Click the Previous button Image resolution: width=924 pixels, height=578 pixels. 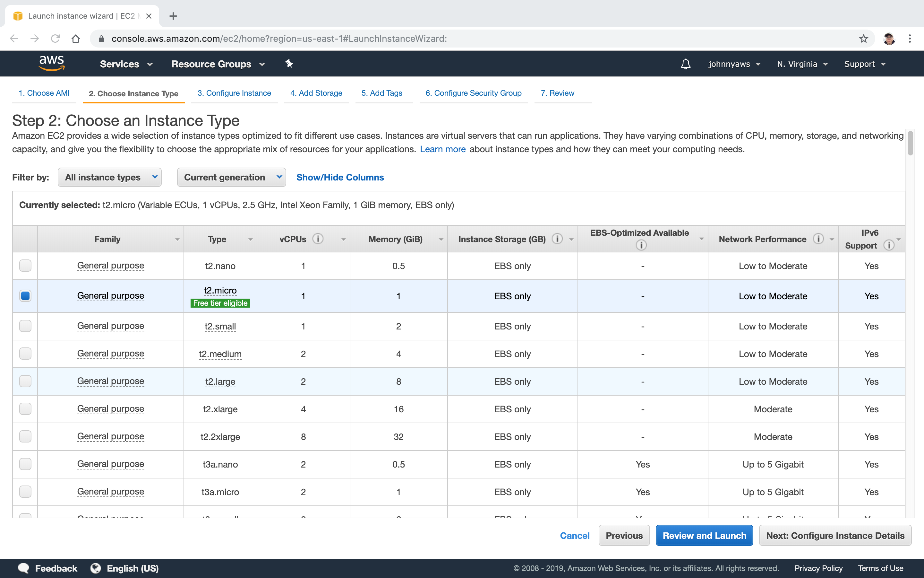point(624,536)
